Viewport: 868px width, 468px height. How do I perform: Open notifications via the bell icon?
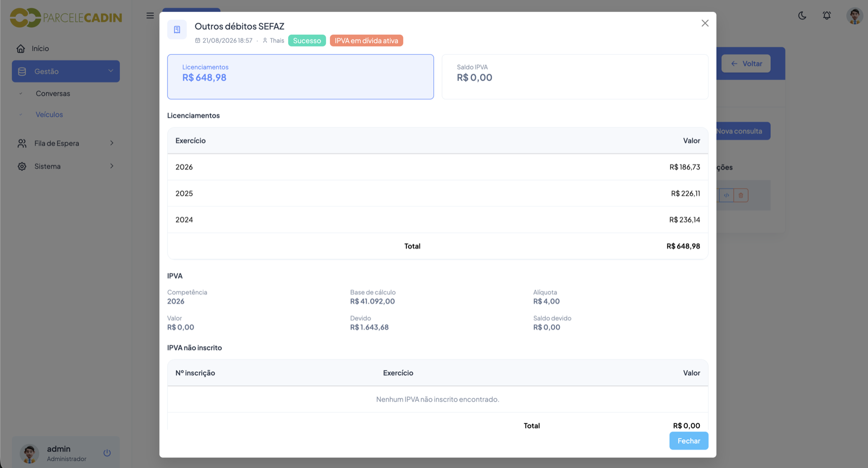click(827, 16)
